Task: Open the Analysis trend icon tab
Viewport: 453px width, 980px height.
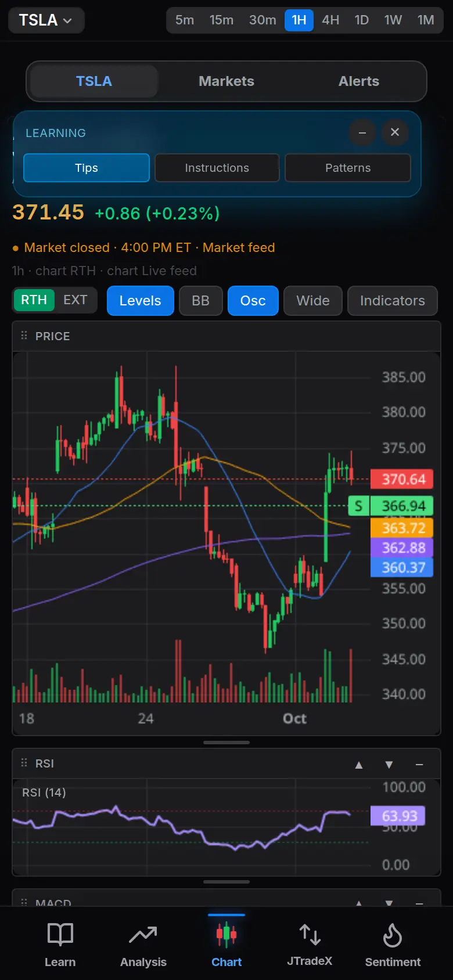Action: [x=143, y=944]
